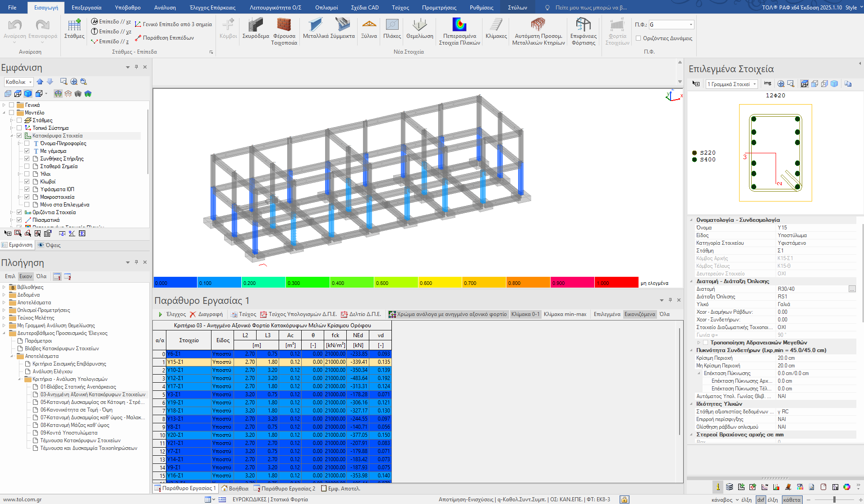Enable the Οριζόντιες Δυνάμεις checkbox
Screen dimensions: 864x504
point(639,38)
